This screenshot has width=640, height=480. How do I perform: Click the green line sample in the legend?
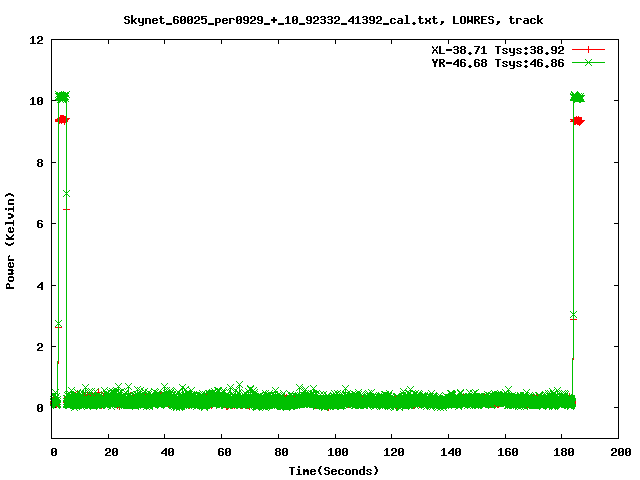pos(588,62)
